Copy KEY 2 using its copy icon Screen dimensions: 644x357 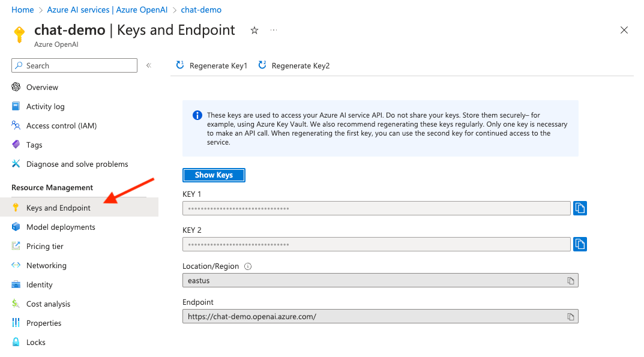click(580, 244)
